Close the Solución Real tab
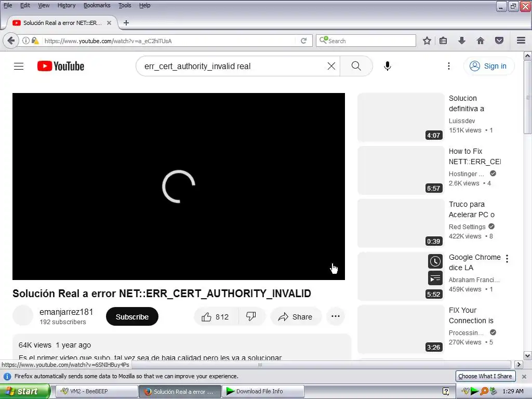Screen dimensions: 532x399 click(109, 23)
